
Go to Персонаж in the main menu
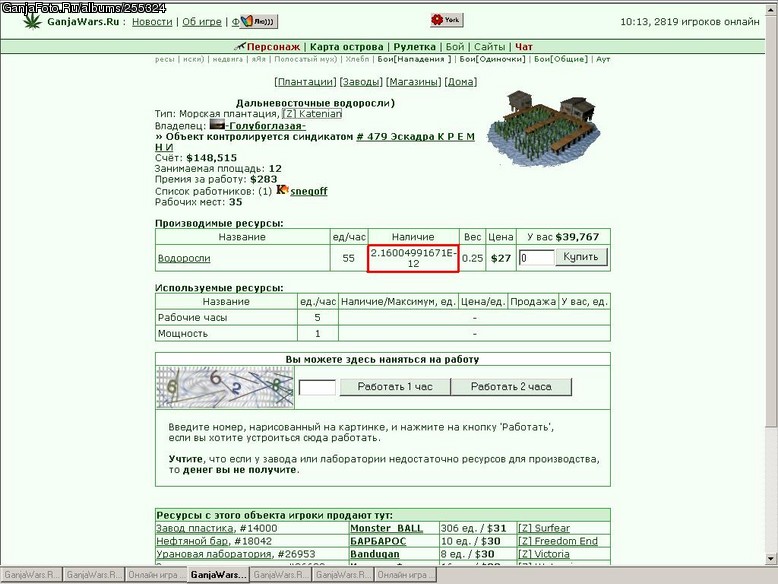(273, 47)
